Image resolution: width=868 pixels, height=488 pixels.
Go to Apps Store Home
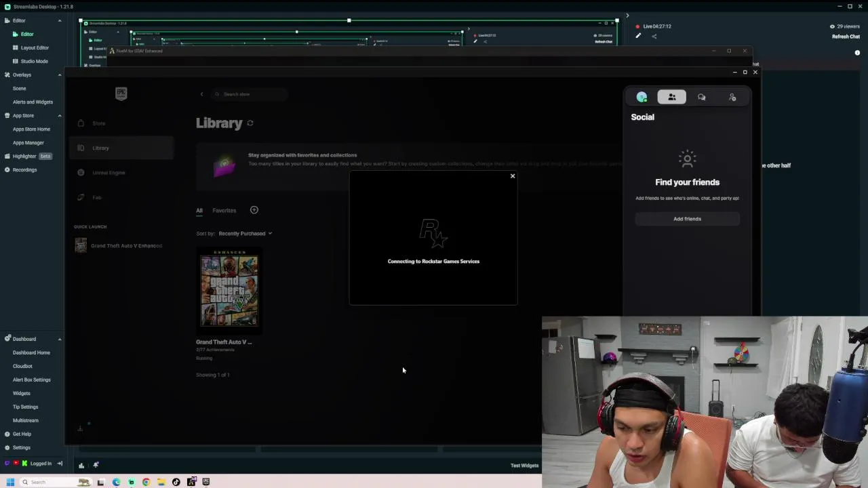31,129
